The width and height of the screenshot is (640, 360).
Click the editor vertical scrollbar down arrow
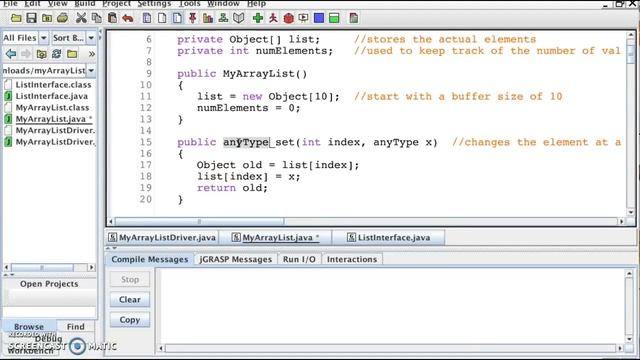tap(631, 212)
